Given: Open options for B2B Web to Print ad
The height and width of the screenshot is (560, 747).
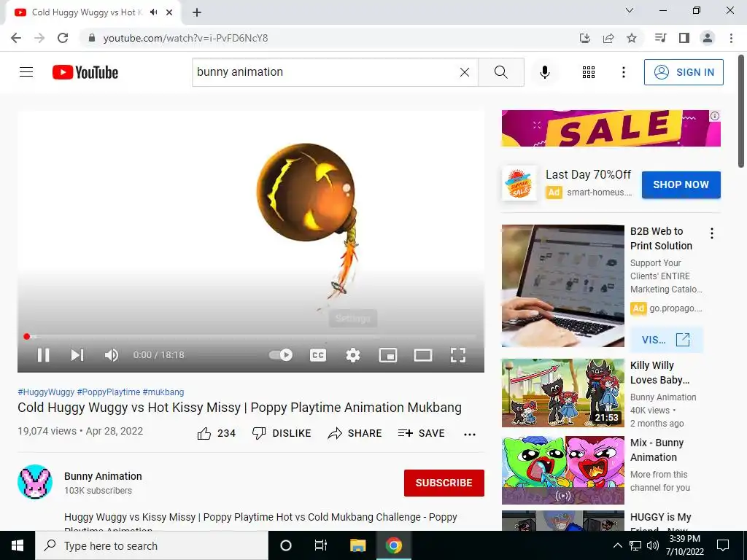Looking at the screenshot, I should pyautogui.click(x=712, y=233).
